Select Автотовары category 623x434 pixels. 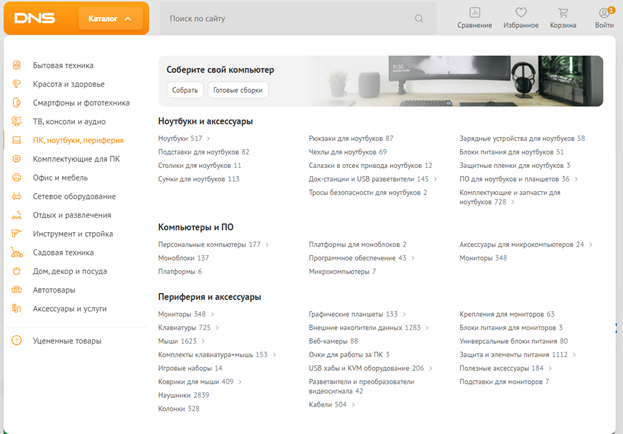point(54,290)
